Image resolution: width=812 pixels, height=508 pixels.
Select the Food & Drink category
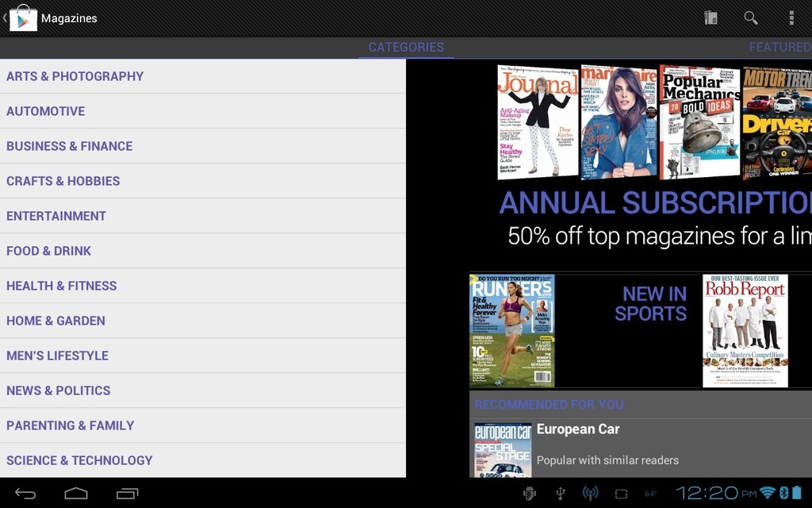[x=202, y=251]
